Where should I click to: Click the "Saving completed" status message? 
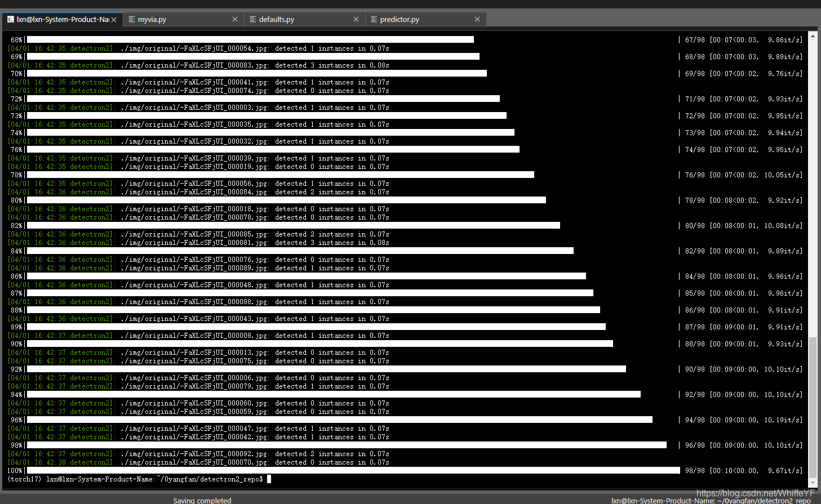click(x=202, y=500)
